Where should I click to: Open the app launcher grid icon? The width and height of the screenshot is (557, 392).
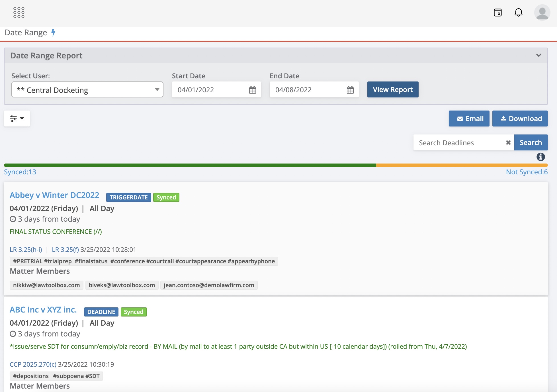19,13
